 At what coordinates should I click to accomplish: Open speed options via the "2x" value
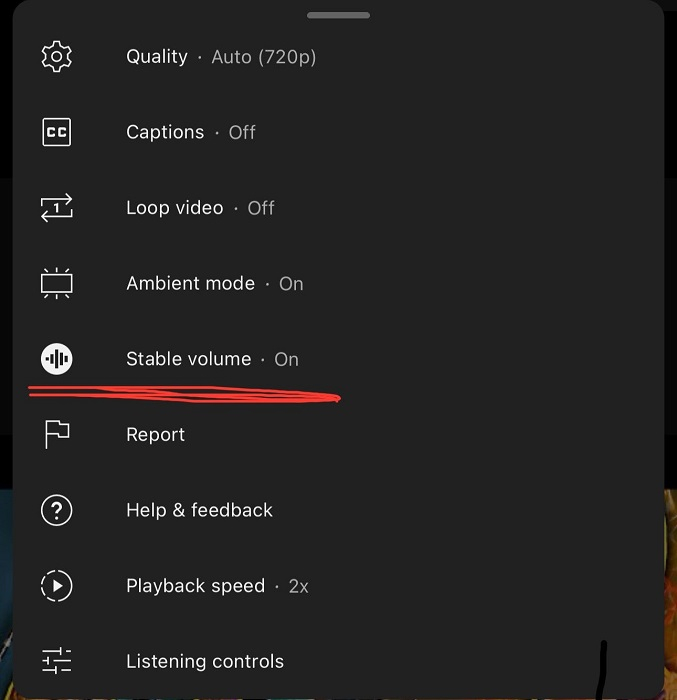[298, 586]
